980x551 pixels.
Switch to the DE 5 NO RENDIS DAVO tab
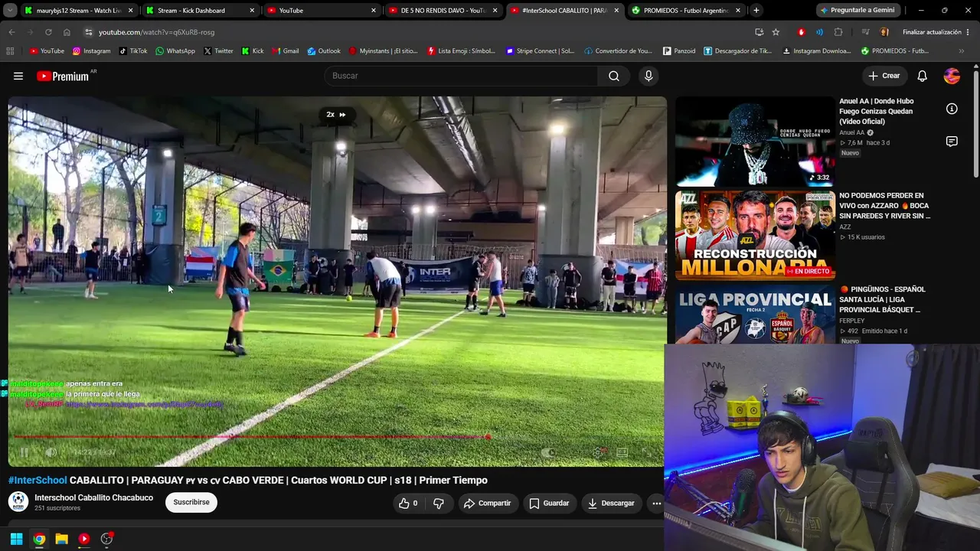443,11
